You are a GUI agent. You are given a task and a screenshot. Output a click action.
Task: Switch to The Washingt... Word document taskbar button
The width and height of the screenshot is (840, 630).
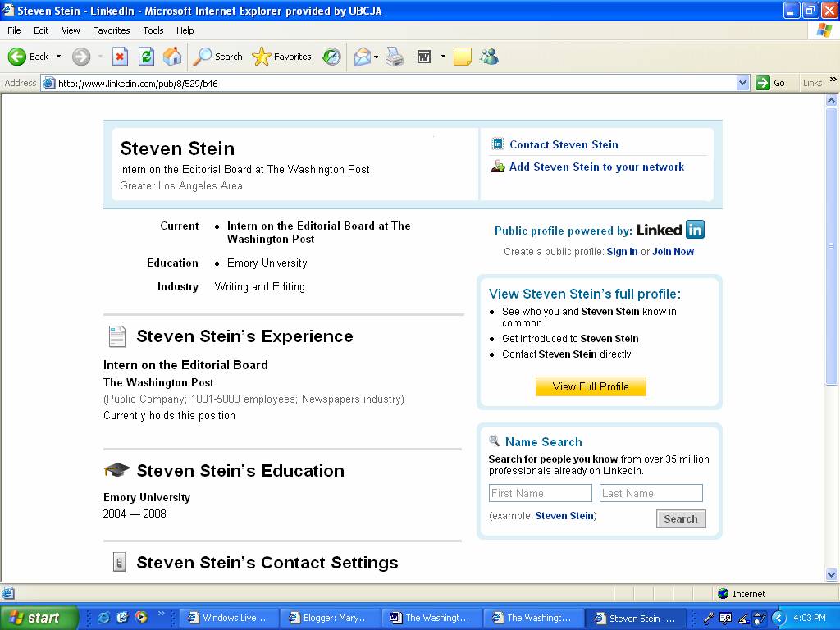[431, 618]
